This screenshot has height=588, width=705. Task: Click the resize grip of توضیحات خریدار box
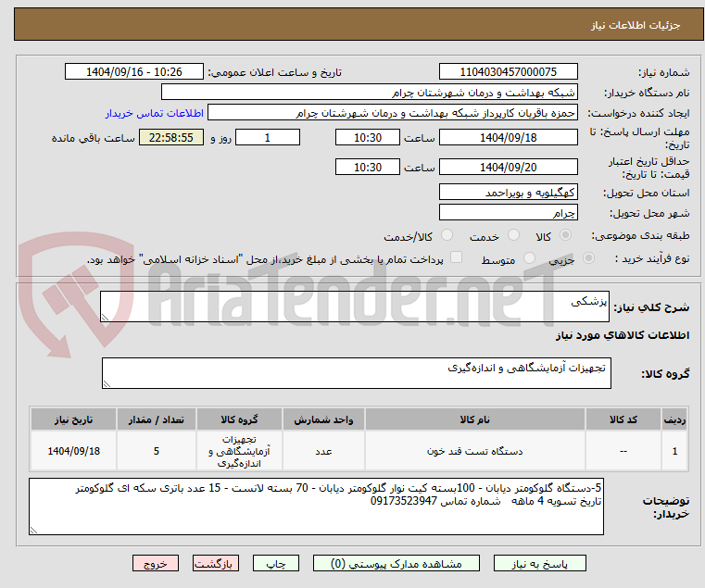[33, 531]
